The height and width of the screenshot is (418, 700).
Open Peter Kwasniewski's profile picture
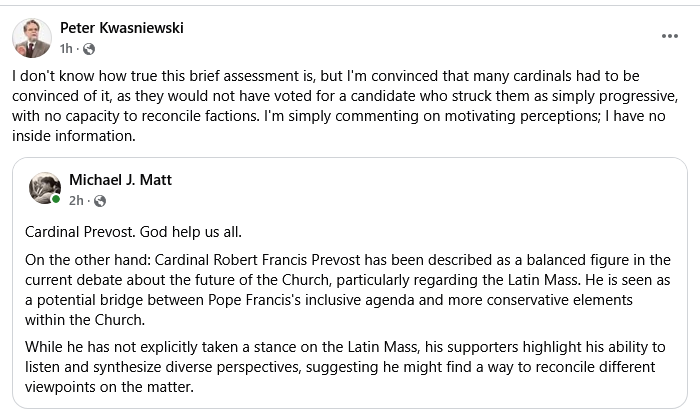(32, 38)
